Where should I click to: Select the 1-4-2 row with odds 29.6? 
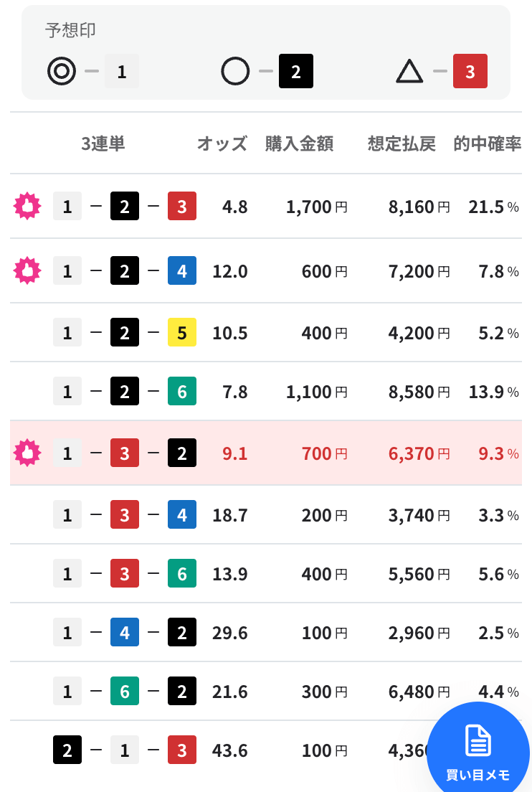pos(266,632)
